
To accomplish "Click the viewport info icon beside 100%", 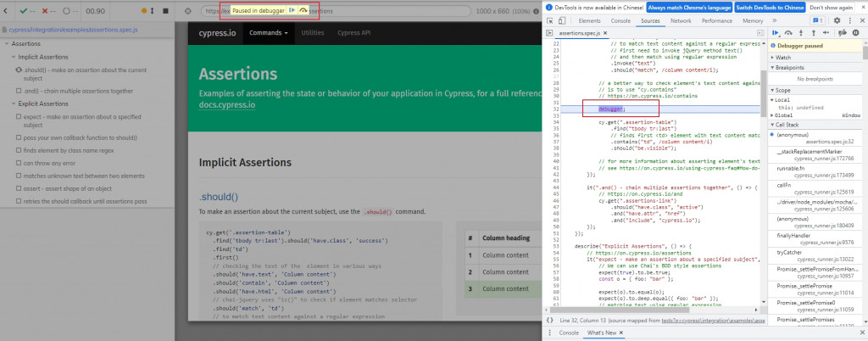I will (535, 10).
